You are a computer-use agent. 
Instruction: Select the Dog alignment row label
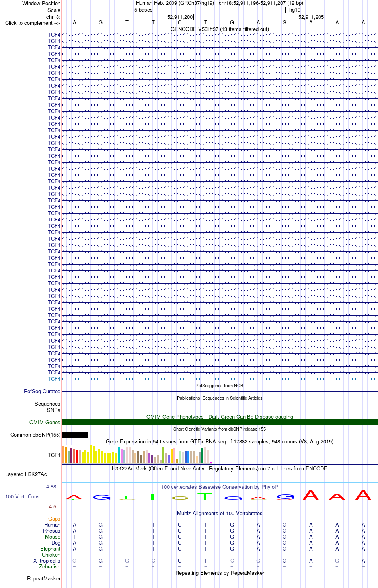tap(56, 543)
